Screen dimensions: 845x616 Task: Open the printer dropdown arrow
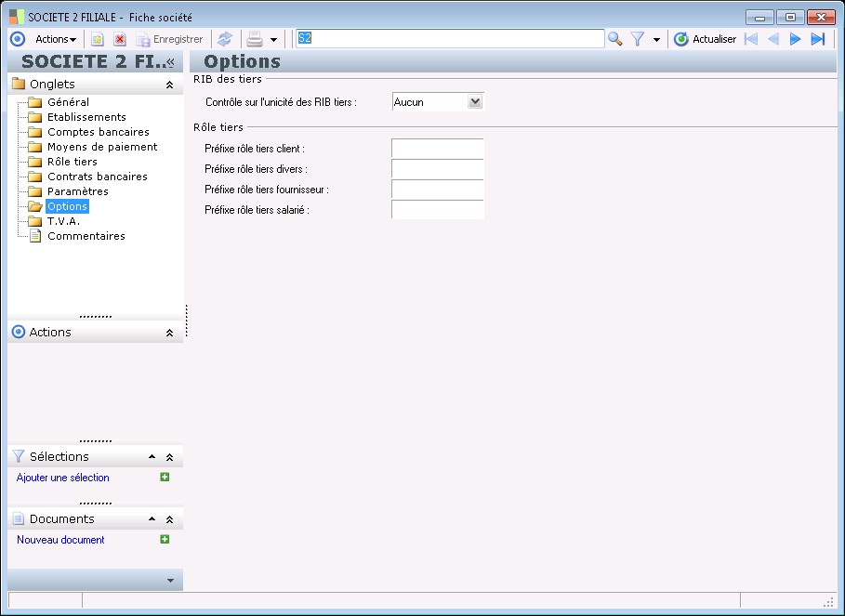[x=273, y=40]
